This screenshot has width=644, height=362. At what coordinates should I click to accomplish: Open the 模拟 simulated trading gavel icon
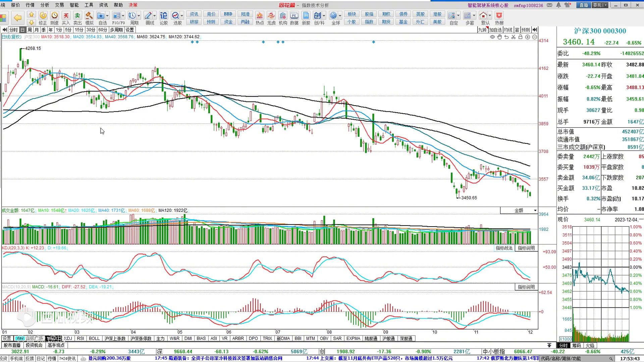point(89,16)
